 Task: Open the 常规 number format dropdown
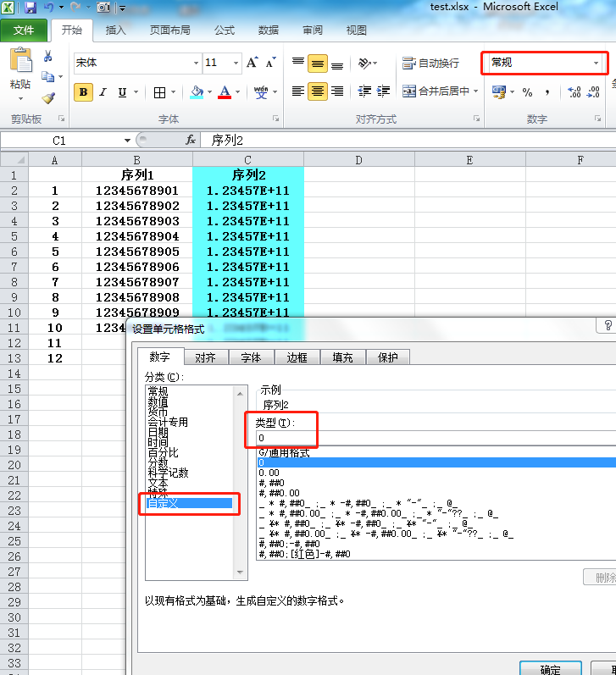[597, 63]
